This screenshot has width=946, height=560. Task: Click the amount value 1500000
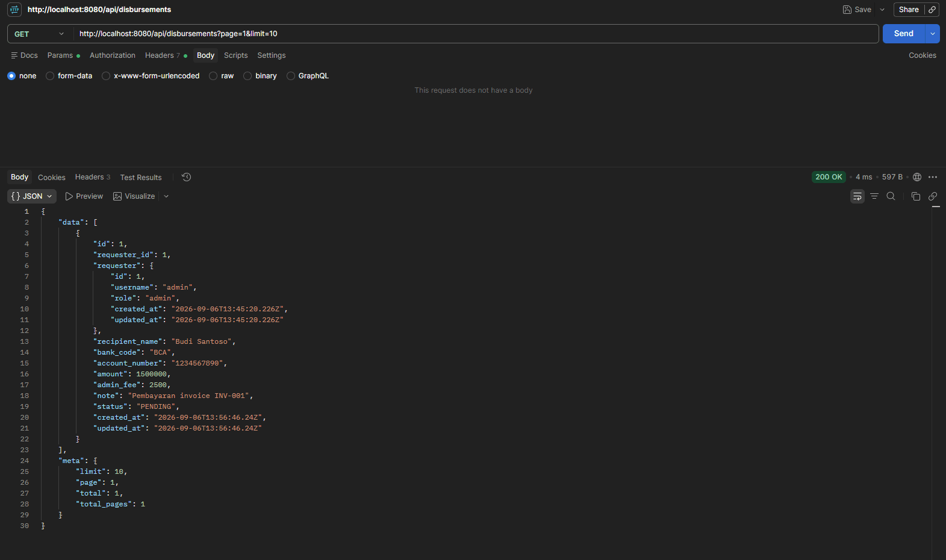point(151,374)
